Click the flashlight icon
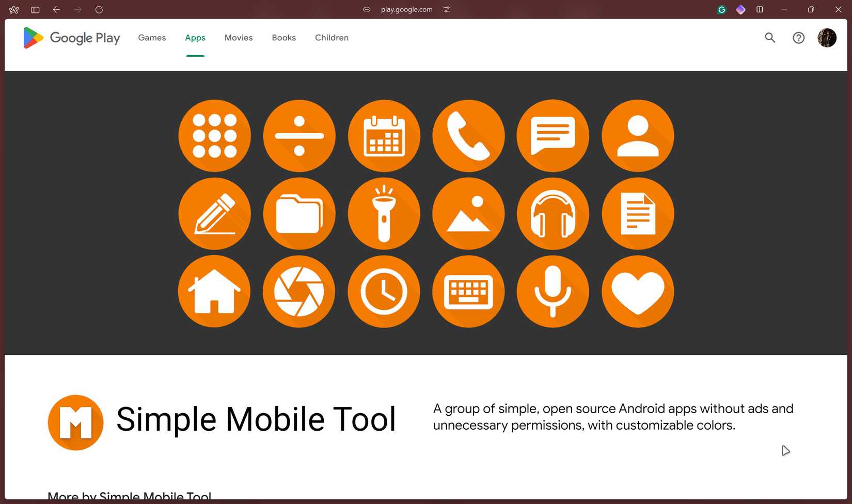The image size is (852, 504). [x=384, y=213]
